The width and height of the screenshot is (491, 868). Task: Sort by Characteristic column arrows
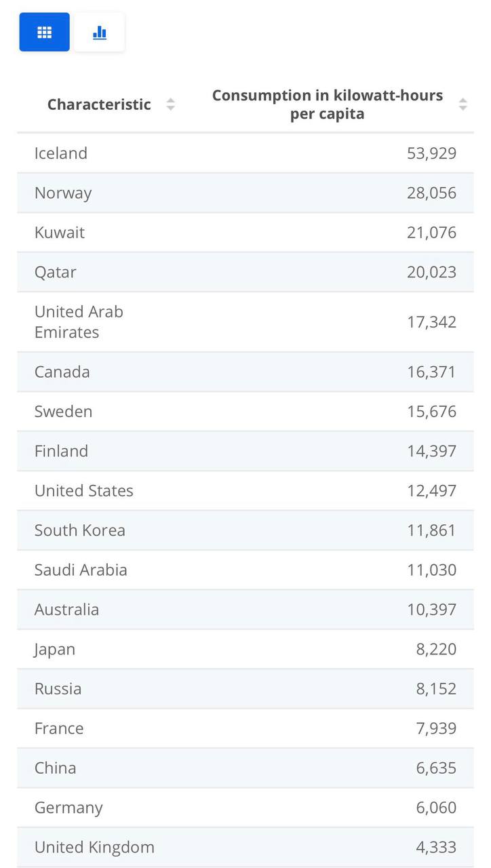pyautogui.click(x=171, y=104)
